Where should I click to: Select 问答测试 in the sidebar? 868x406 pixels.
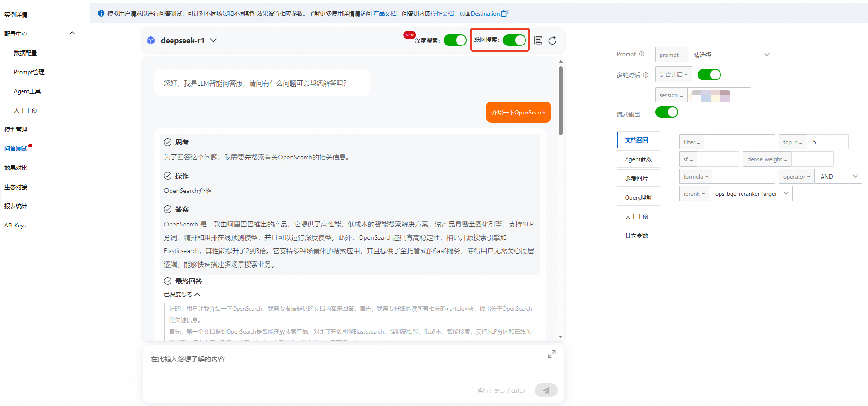click(x=16, y=149)
